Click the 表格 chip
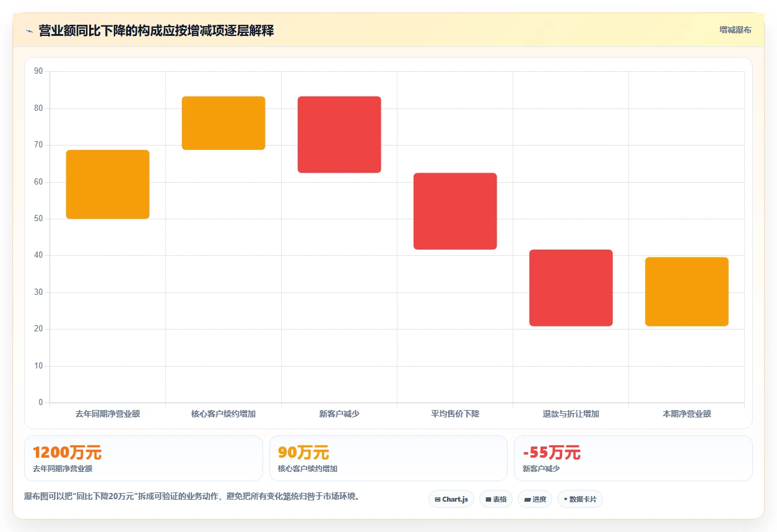777x532 pixels. coord(495,499)
